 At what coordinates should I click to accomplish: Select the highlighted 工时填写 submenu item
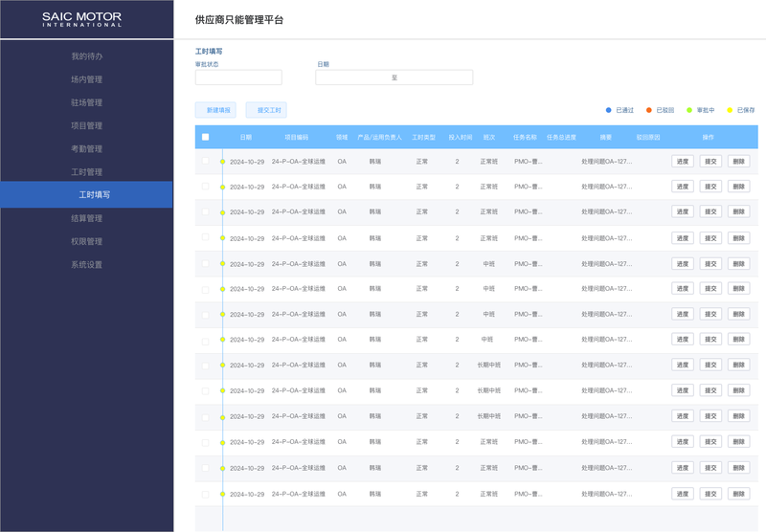point(86,195)
